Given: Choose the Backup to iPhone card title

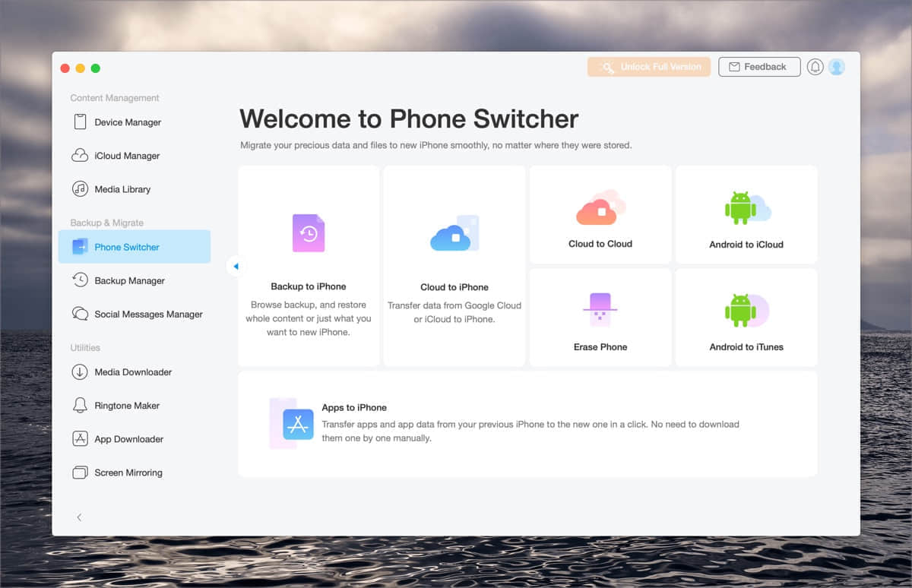Looking at the screenshot, I should (309, 286).
